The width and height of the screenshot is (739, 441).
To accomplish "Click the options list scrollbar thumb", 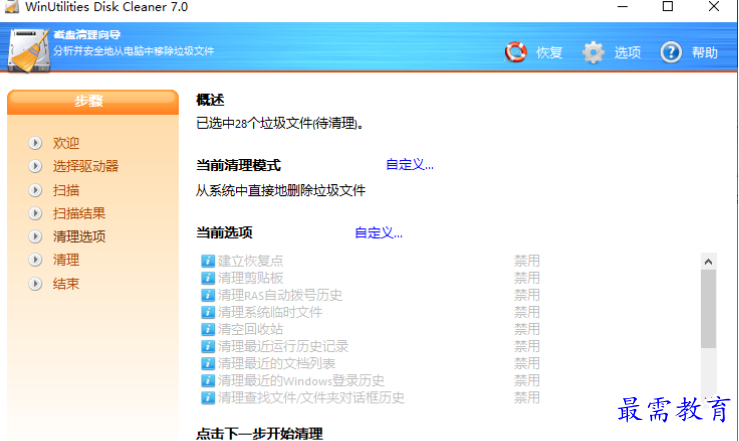I will tap(708, 309).
